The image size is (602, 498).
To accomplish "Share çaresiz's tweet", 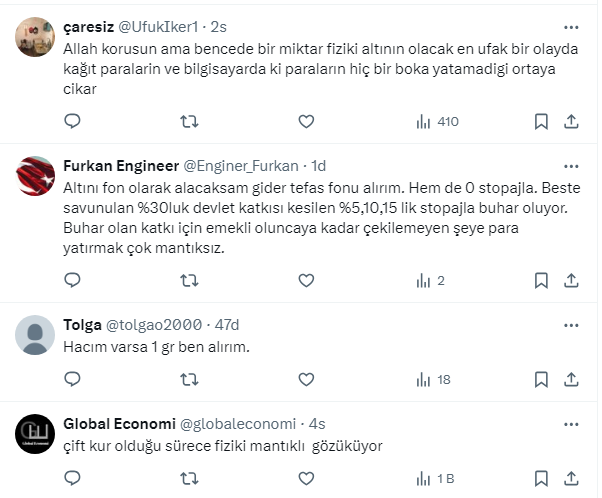I will (x=571, y=121).
